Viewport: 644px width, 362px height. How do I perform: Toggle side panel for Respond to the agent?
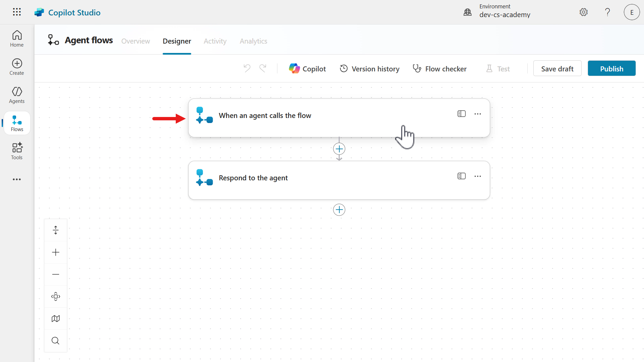click(x=462, y=176)
